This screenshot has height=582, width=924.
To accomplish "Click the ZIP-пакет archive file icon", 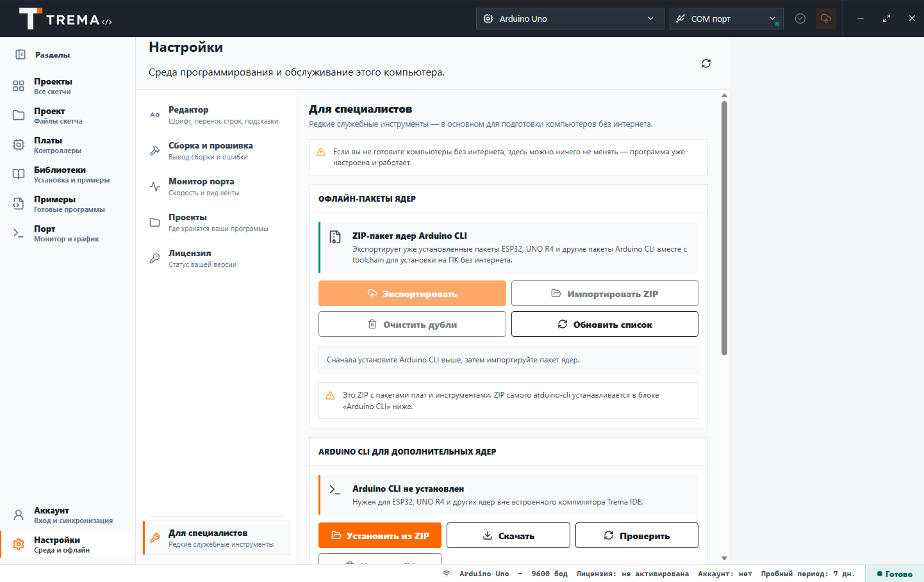I will 335,237.
